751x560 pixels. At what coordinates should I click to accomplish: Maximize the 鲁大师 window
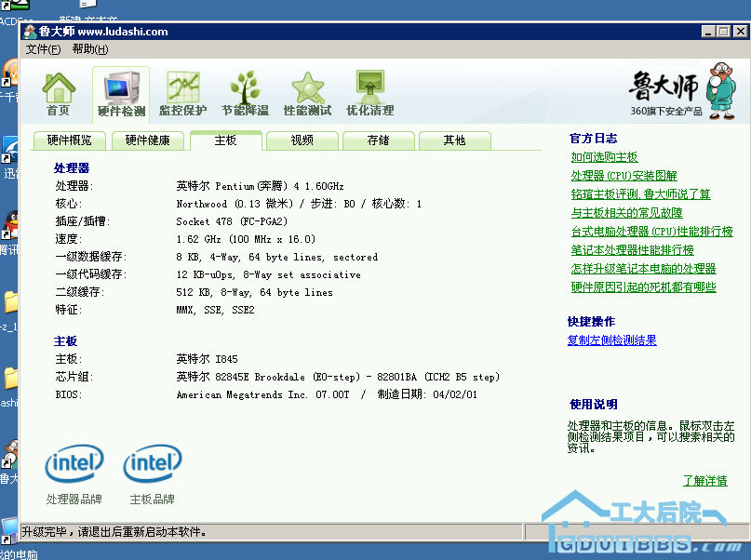click(724, 32)
